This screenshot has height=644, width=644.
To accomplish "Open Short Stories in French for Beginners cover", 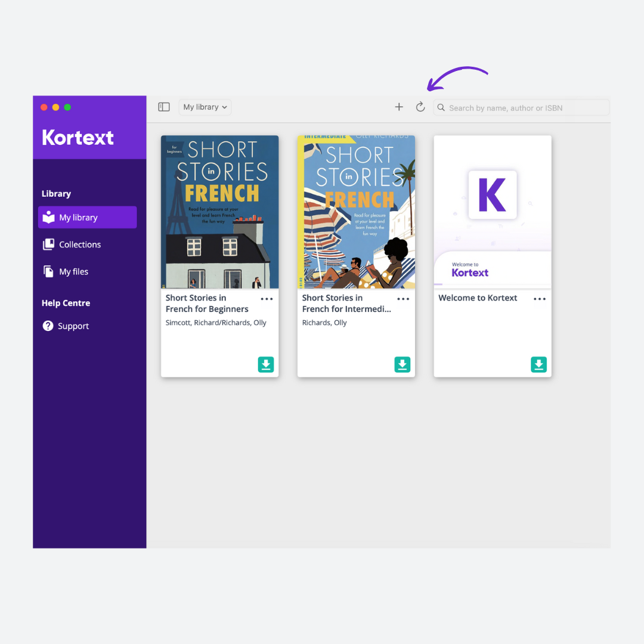I will click(219, 212).
